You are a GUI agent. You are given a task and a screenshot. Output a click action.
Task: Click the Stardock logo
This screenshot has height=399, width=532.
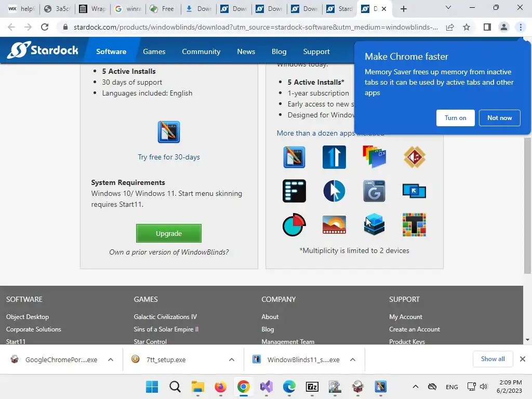tap(43, 50)
